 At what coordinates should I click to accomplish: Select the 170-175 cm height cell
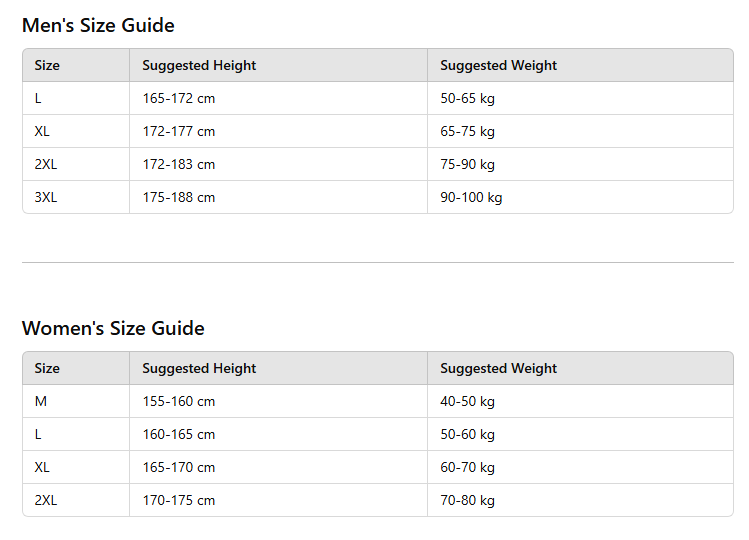coord(179,501)
